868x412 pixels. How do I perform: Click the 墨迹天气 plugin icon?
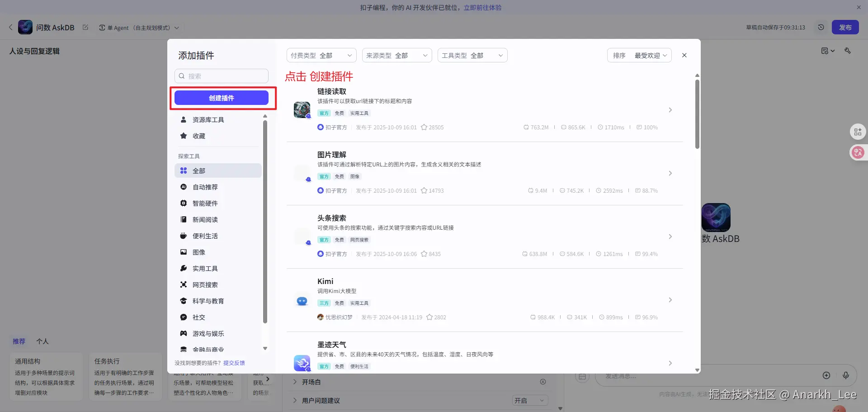pyautogui.click(x=302, y=363)
